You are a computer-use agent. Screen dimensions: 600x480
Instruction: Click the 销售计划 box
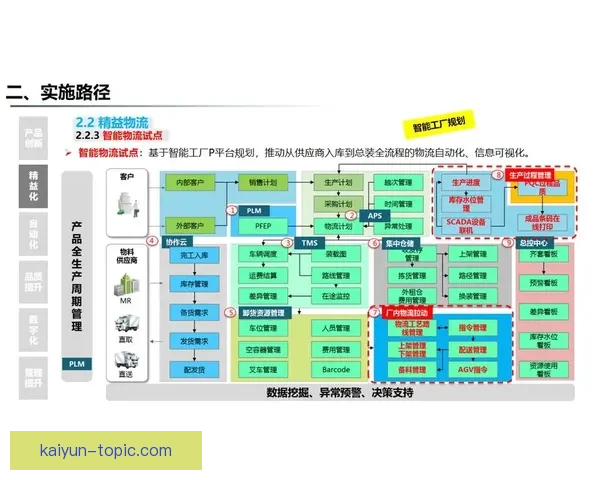[262, 183]
